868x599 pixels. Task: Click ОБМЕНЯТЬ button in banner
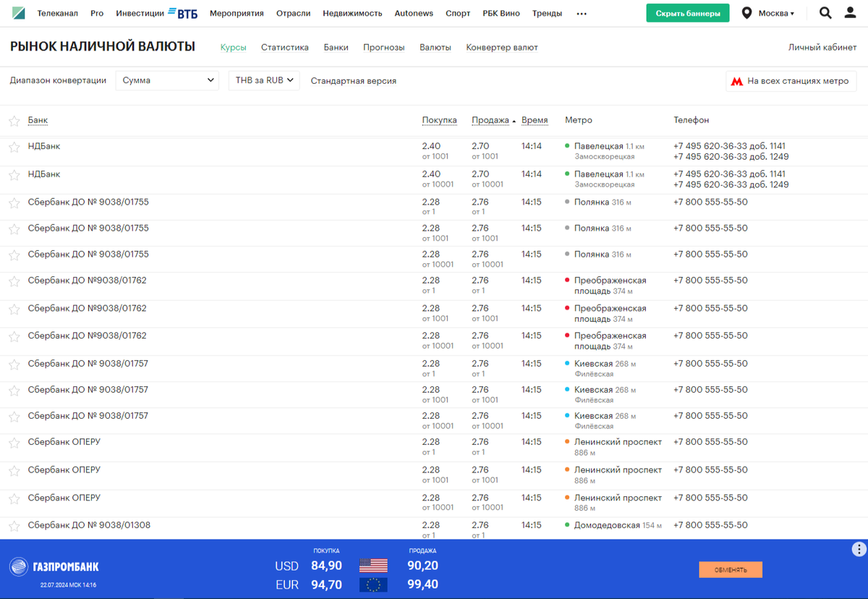coord(731,569)
